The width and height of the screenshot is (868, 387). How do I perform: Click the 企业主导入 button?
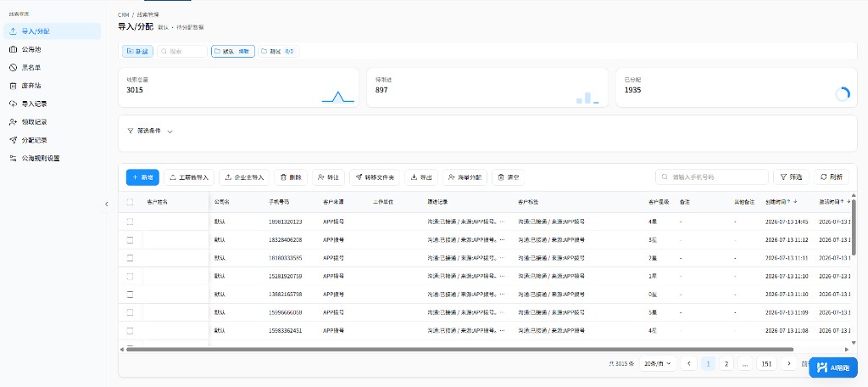pos(244,177)
